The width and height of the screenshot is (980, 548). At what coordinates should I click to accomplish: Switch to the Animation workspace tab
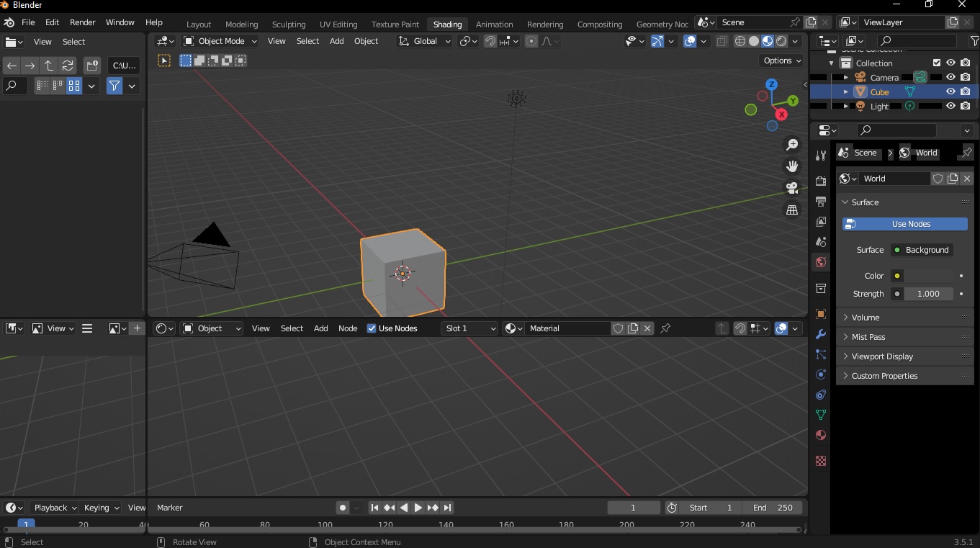[x=494, y=24]
